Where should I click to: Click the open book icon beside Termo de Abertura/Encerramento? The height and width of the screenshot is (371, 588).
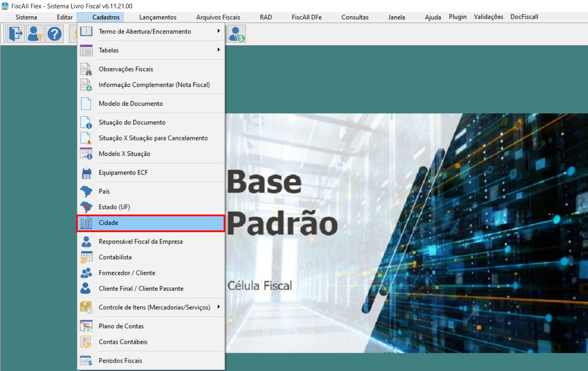[x=86, y=31]
